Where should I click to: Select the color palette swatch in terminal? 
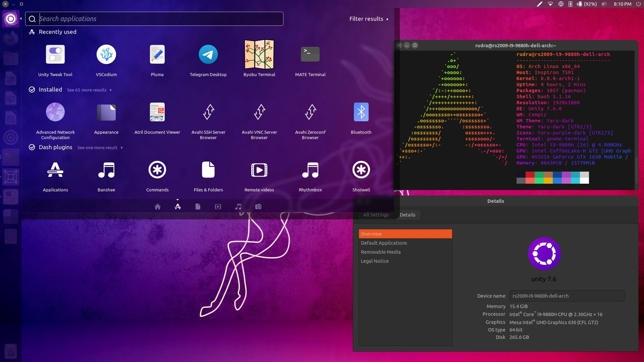pos(552,177)
